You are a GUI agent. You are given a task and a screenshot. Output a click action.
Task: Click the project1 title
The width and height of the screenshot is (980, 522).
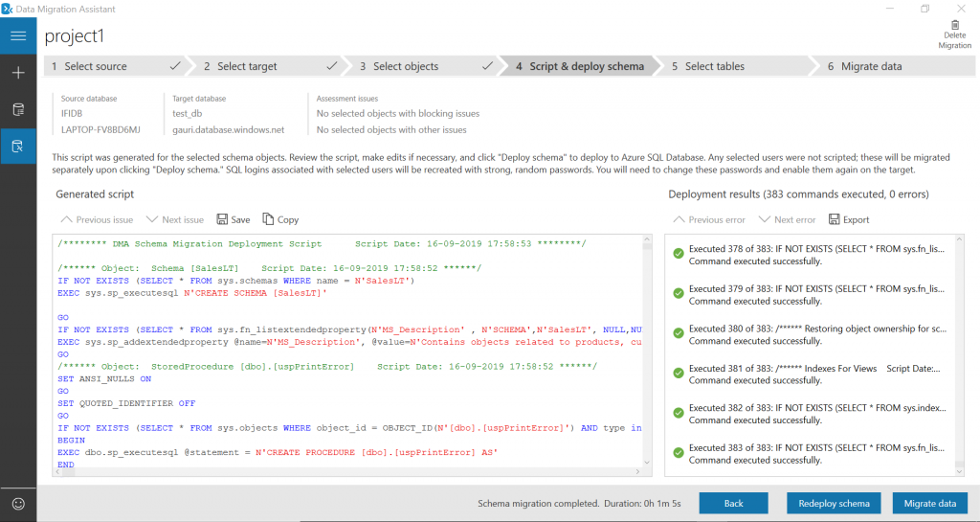click(74, 36)
